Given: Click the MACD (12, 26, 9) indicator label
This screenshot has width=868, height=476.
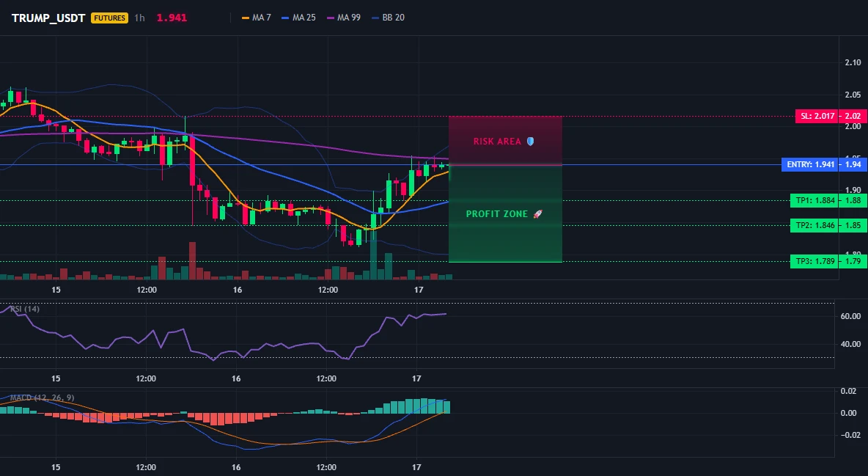Looking at the screenshot, I should [x=42, y=398].
